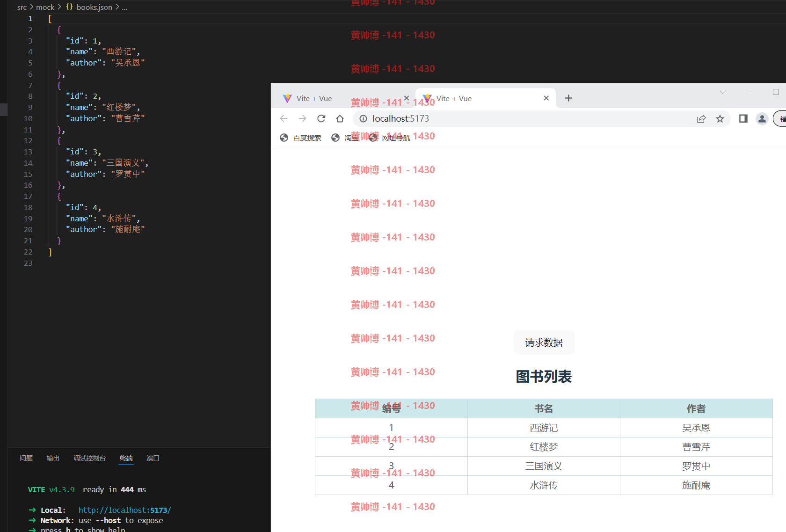786x532 pixels.
Task: Open the 网址导航 bookmark
Action: pos(389,138)
